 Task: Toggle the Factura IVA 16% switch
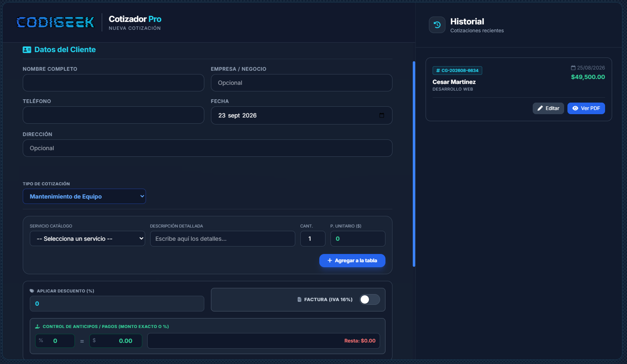tap(370, 299)
